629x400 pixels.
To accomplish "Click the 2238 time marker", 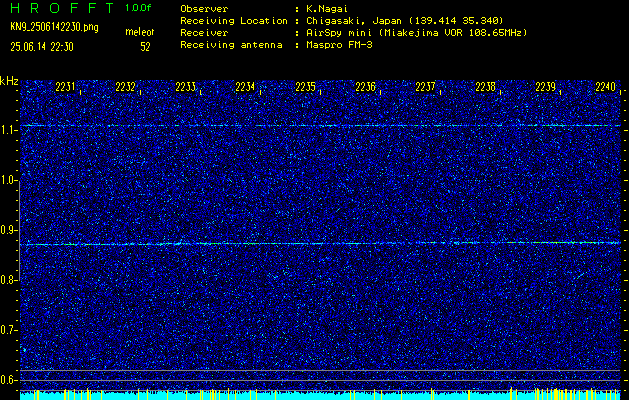I will (x=485, y=87).
